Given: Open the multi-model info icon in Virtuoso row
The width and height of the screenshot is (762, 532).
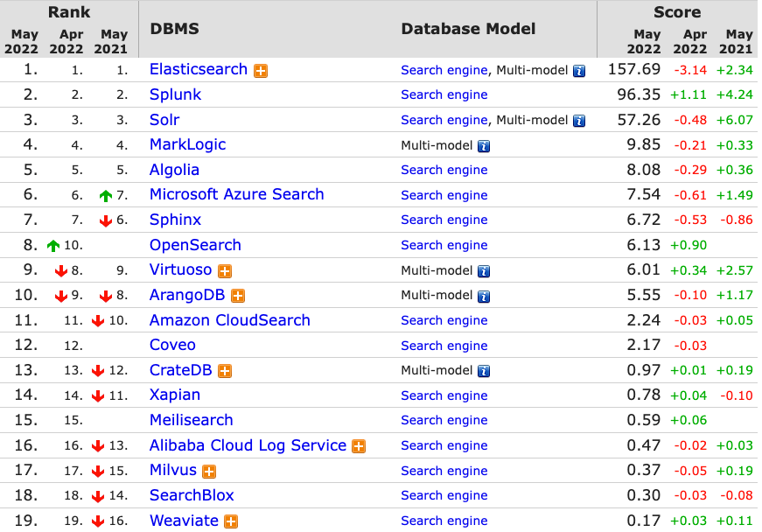Looking at the screenshot, I should (x=484, y=271).
